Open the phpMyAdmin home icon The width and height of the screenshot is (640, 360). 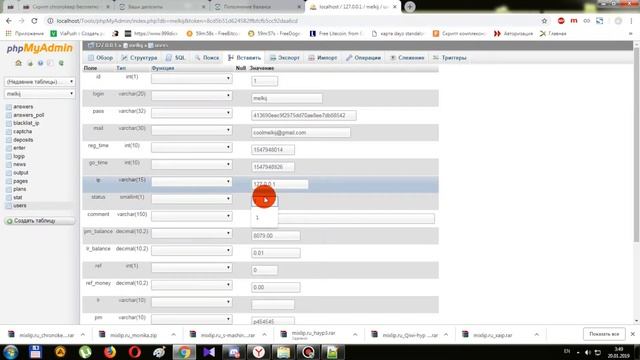18,63
